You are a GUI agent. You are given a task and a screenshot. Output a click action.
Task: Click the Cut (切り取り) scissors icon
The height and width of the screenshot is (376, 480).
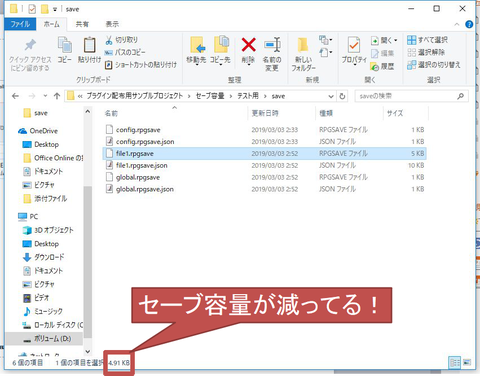109,40
